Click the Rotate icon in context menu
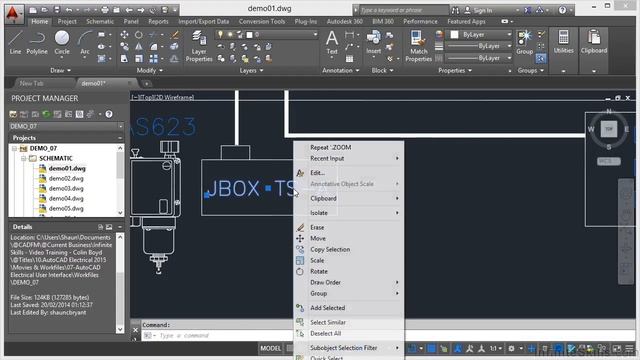The image size is (640, 360). [x=300, y=271]
